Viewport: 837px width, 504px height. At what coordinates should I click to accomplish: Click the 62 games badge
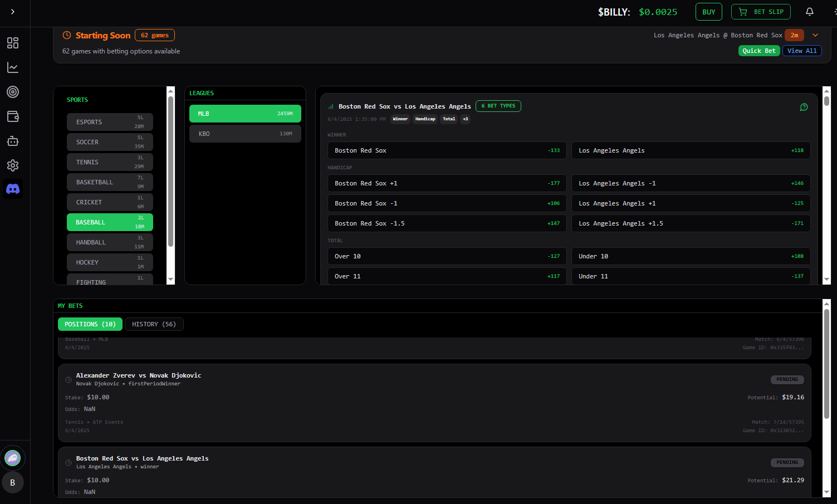155,35
